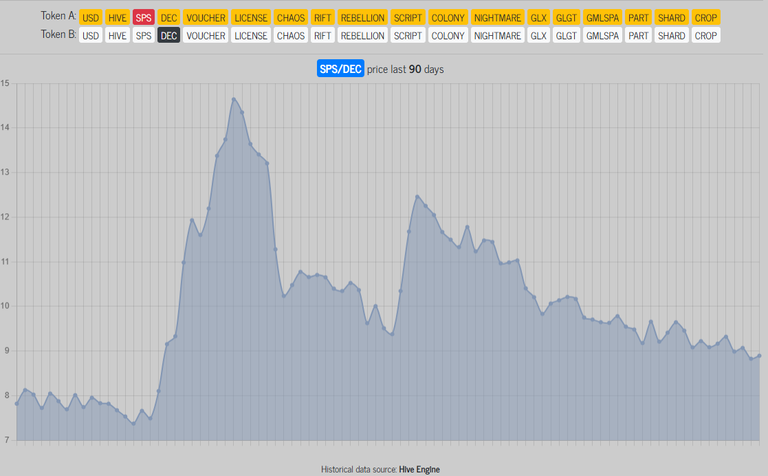Set Token B to PART
This screenshot has height=476, width=768.
coord(638,35)
